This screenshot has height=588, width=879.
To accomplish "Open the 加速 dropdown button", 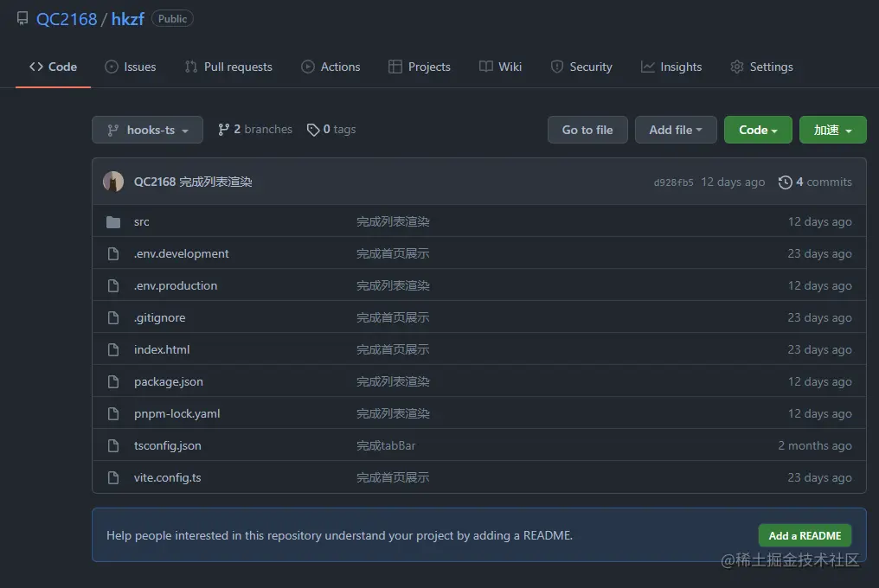I will pyautogui.click(x=833, y=130).
